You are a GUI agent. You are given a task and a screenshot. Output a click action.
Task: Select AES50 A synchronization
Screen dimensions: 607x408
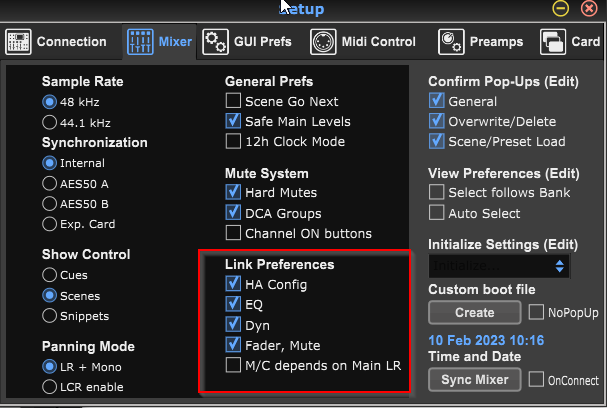pyautogui.click(x=49, y=183)
